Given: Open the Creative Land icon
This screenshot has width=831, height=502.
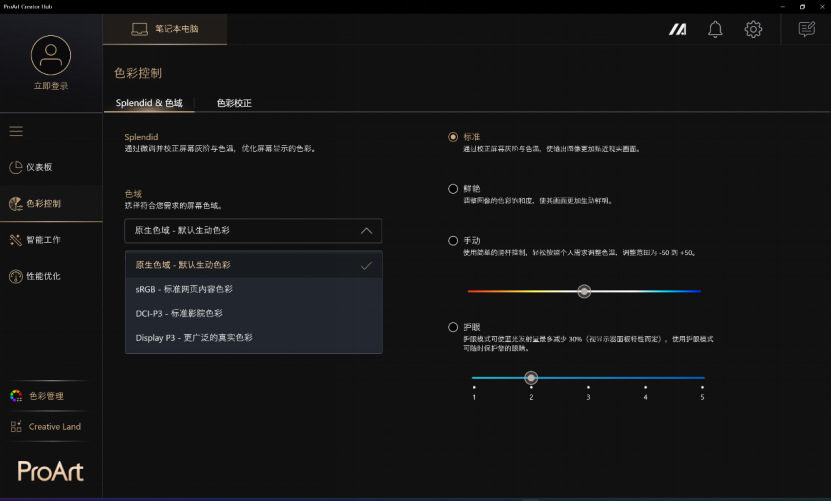Looking at the screenshot, I should [16, 427].
